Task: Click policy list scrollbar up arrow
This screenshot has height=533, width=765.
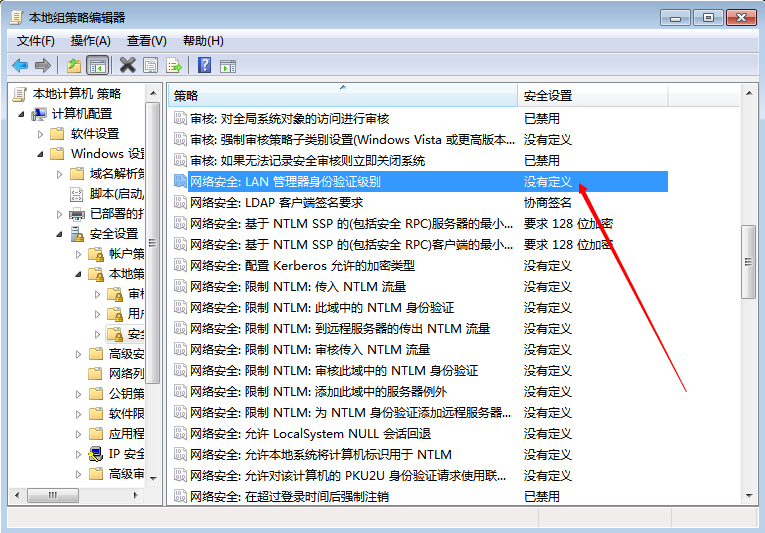Action: pyautogui.click(x=749, y=93)
